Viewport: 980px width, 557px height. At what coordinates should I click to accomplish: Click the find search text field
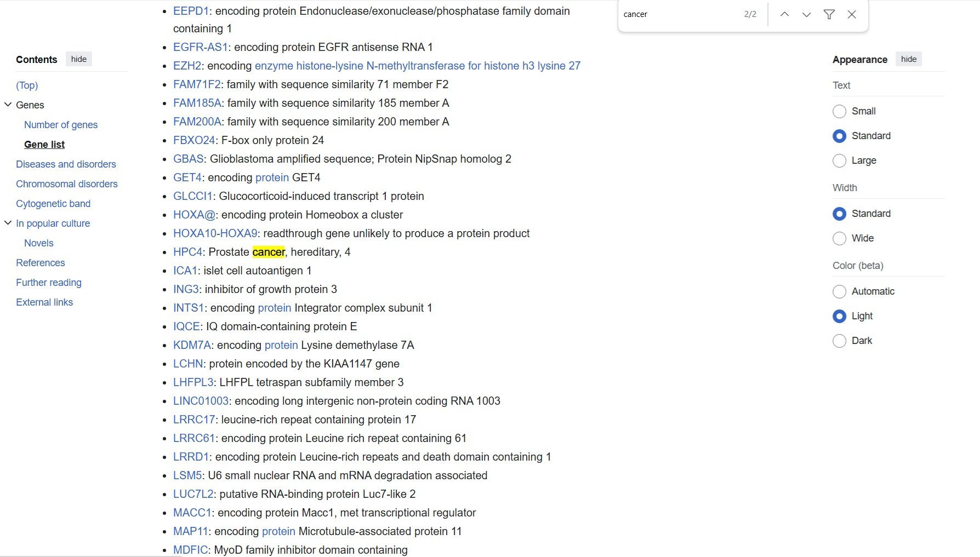pos(680,15)
